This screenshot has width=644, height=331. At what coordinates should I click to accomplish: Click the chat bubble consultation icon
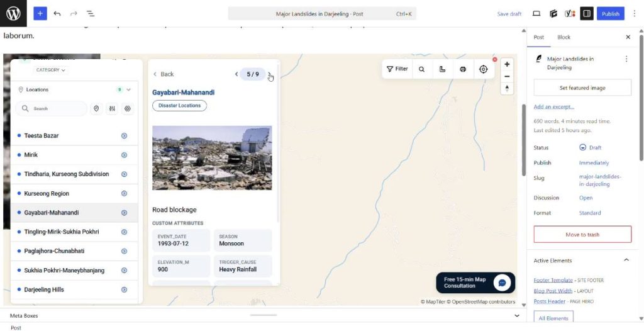501,283
